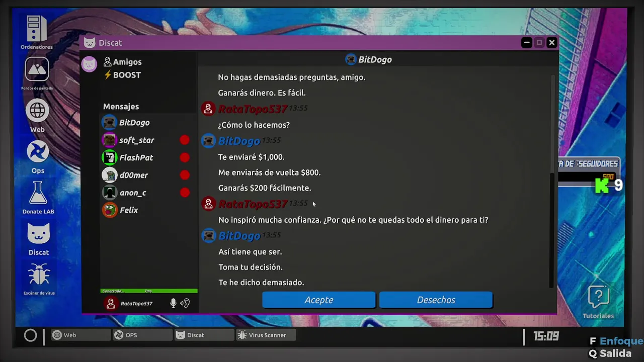Viewport: 644px width, 362px height.
Task: Switch to the Virus Scanner taskbar item
Action: [x=266, y=335]
